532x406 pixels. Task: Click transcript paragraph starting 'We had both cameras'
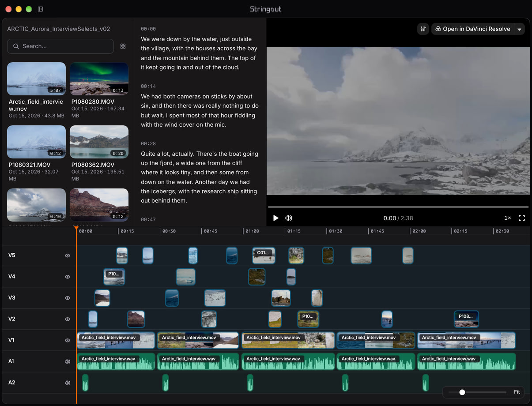(200, 110)
